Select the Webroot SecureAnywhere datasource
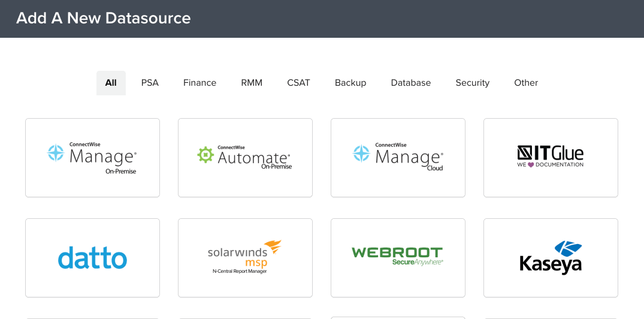The height and width of the screenshot is (319, 644). pyautogui.click(x=398, y=258)
